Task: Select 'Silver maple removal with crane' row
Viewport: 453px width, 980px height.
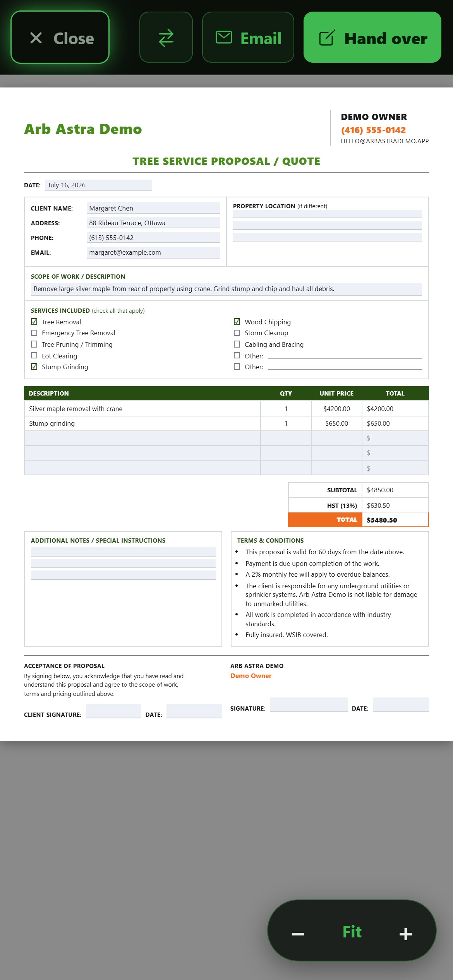Action: point(226,409)
